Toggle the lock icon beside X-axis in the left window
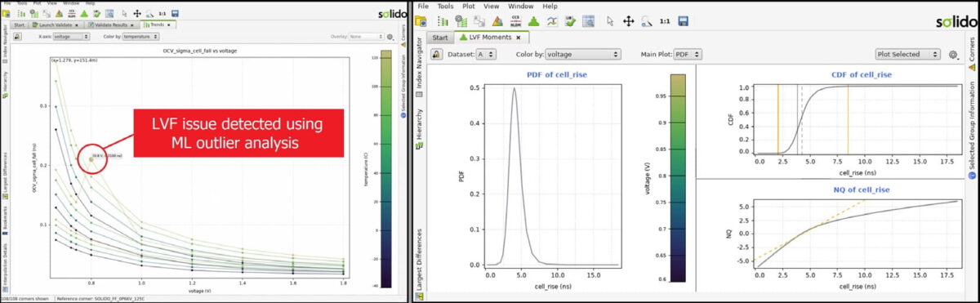The width and height of the screenshot is (980, 303). pyautogui.click(x=18, y=36)
